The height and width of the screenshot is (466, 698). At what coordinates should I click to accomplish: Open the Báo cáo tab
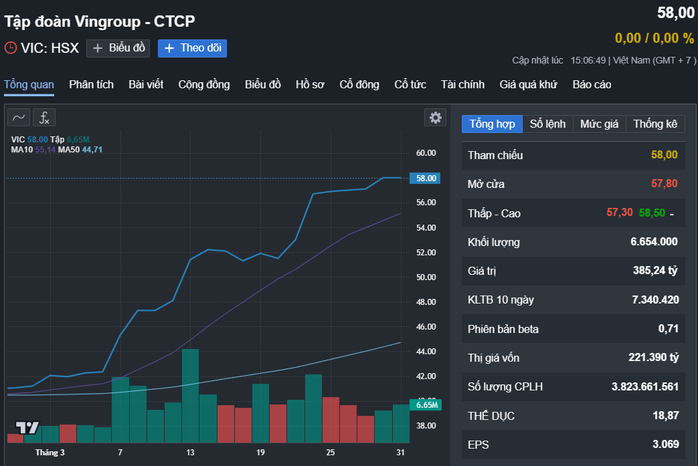[x=592, y=85]
